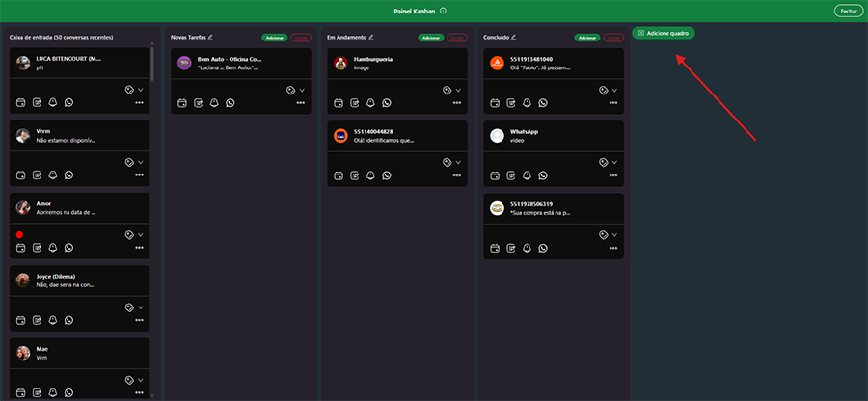868x401 pixels.
Task: Close the Kanban panel with Fechar
Action: 848,11
